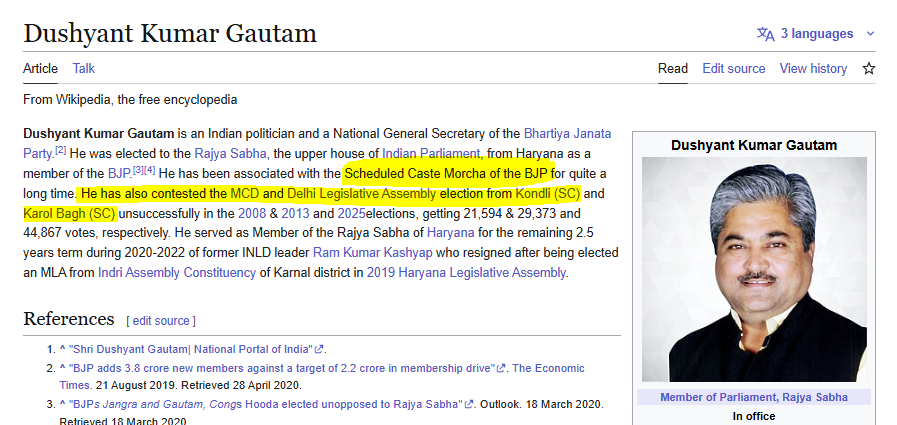The width and height of the screenshot is (897, 425).
Task: Switch to the Article tab
Action: tap(40, 69)
